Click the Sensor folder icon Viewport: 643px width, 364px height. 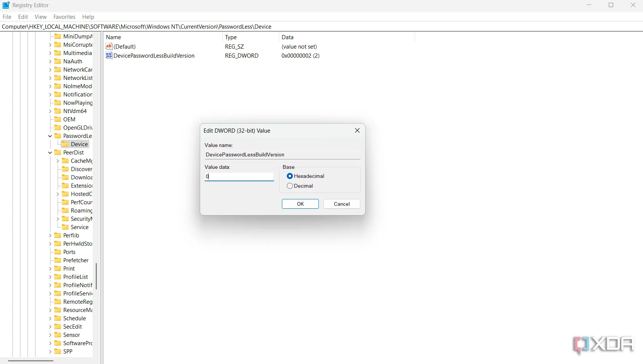pyautogui.click(x=58, y=335)
